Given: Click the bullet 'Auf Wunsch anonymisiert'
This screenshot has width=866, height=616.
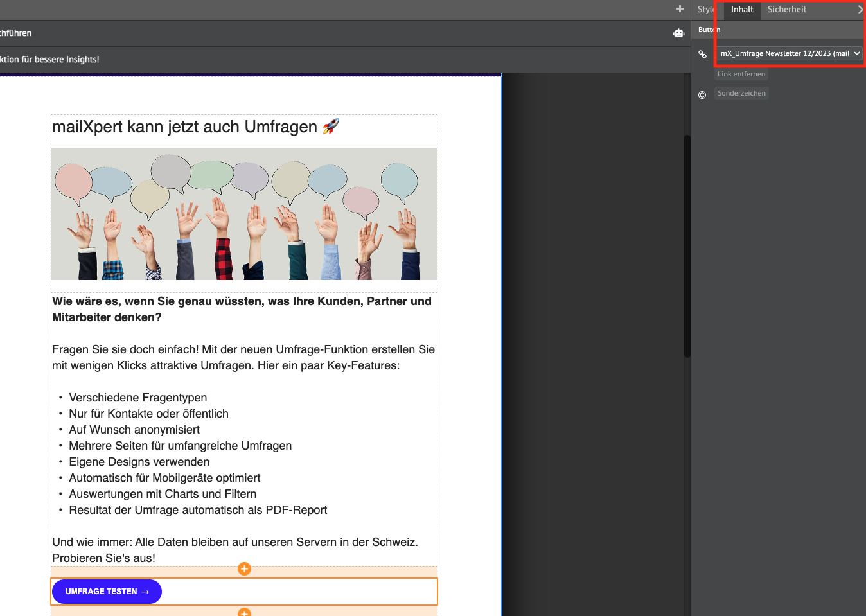Looking at the screenshot, I should click(134, 430).
